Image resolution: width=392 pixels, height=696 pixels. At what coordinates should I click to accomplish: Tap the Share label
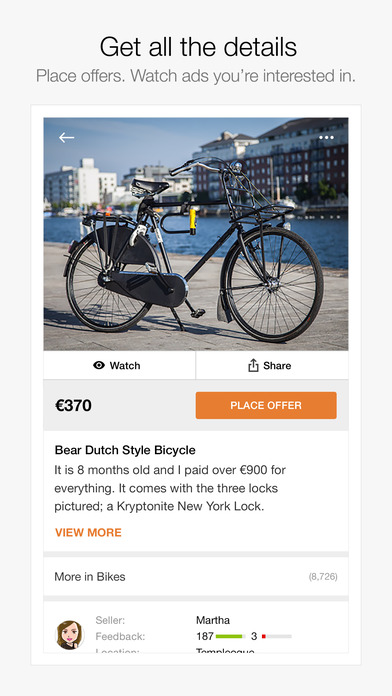point(277,366)
